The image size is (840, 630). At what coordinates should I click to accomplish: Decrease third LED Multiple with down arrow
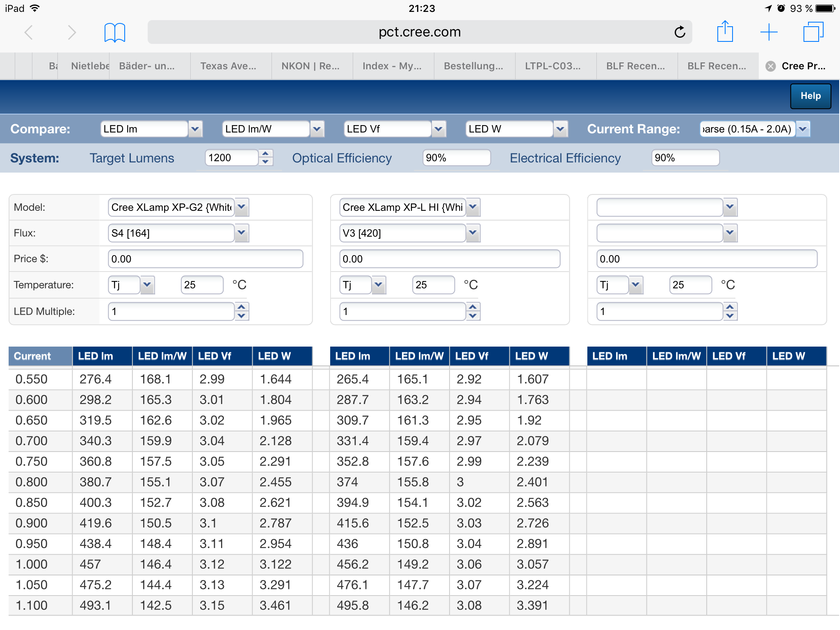coord(730,316)
